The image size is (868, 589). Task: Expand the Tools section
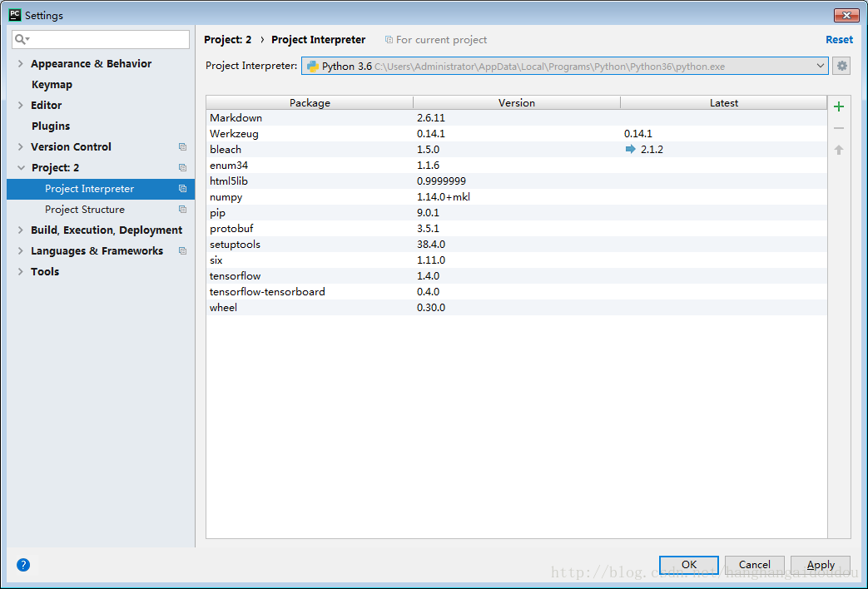coord(21,271)
